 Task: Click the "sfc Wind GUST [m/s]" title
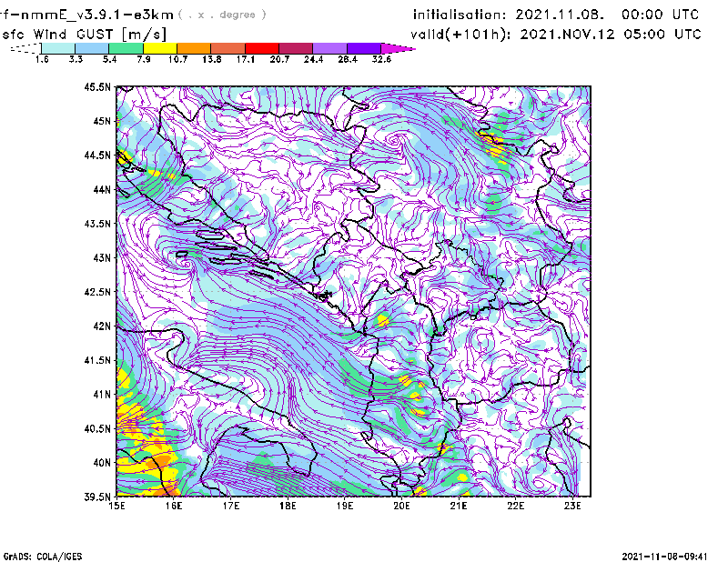pos(84,35)
